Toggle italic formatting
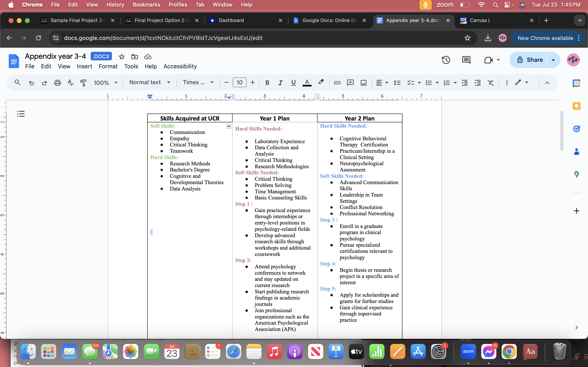The height and width of the screenshot is (367, 588). pyautogui.click(x=280, y=83)
